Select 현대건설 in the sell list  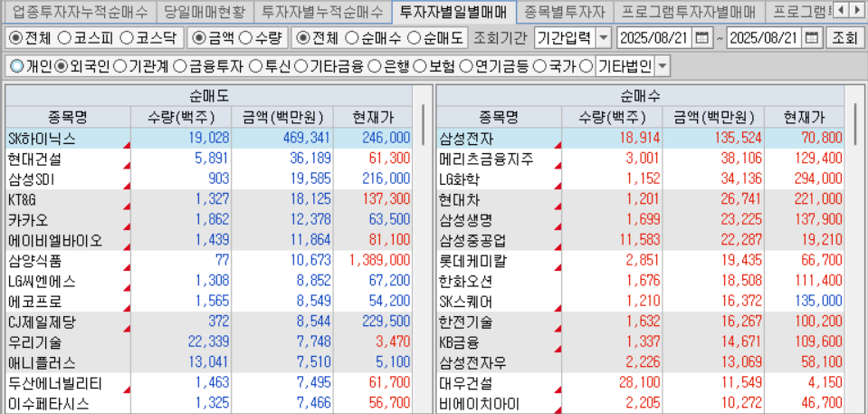[x=35, y=159]
